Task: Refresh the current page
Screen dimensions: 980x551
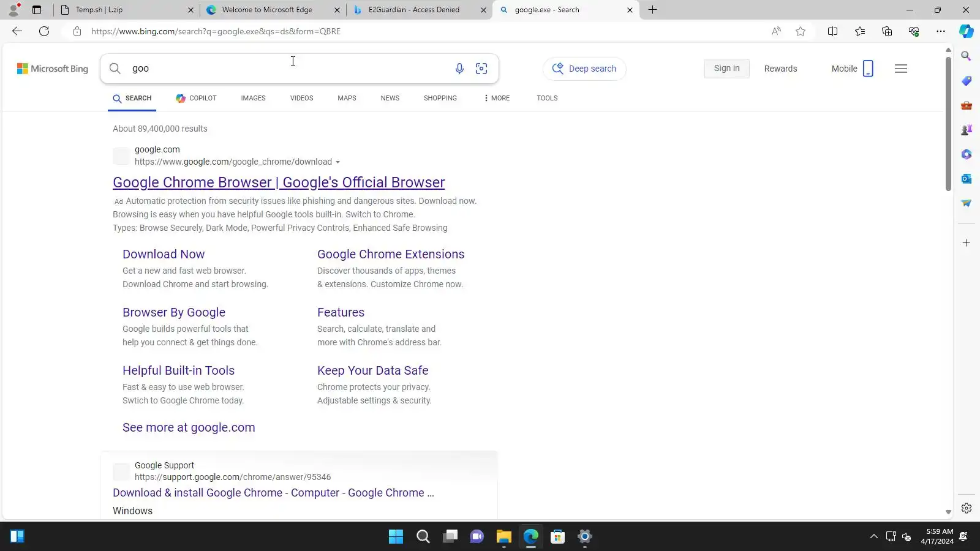Action: pyautogui.click(x=44, y=31)
